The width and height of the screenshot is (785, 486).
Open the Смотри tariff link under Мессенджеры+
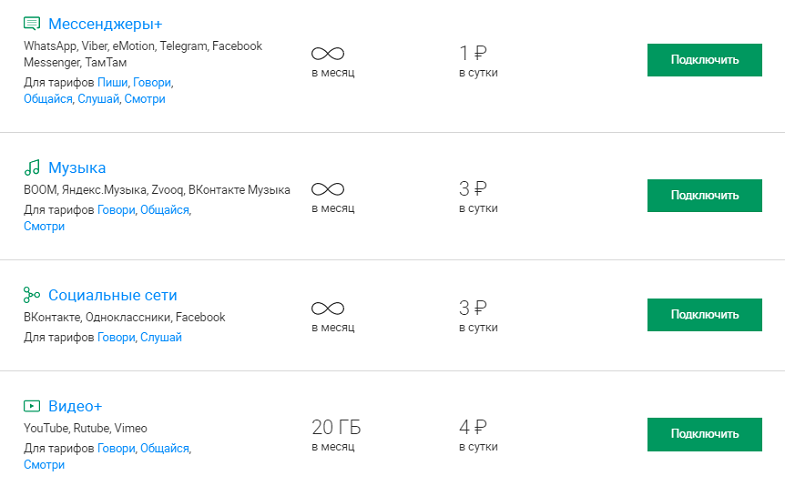pyautogui.click(x=145, y=99)
